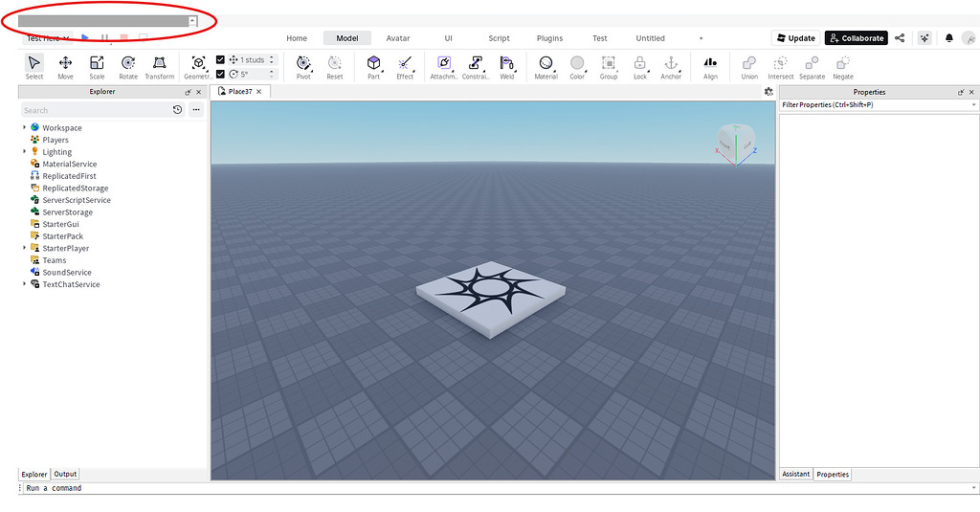Choose the Rotate tool
Screen dimensions: 980x512
coord(128,64)
